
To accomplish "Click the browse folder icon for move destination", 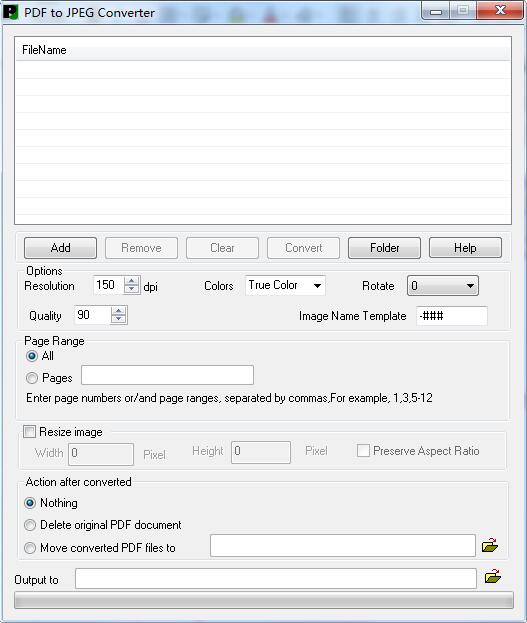I will (490, 545).
